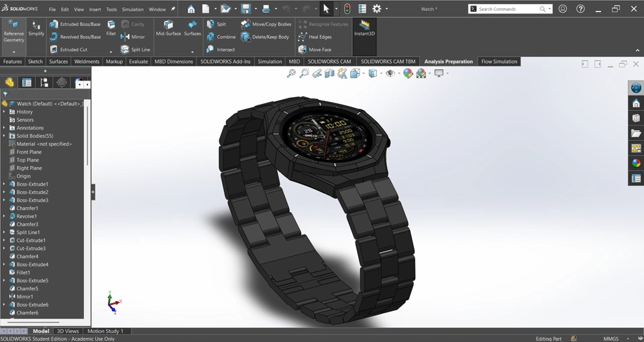Open Motion Study 1 tab
The height and width of the screenshot is (342, 644).
coord(105,331)
